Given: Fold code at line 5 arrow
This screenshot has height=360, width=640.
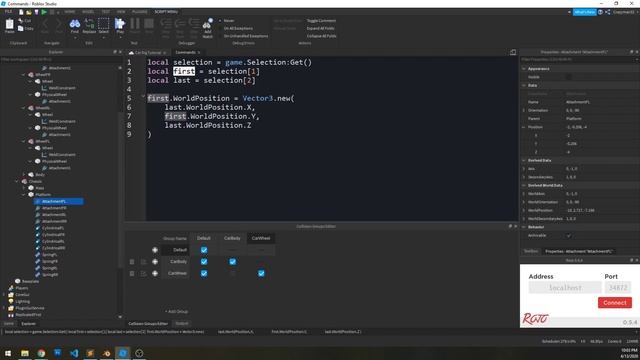Looking at the screenshot, I should pyautogui.click(x=143, y=97).
